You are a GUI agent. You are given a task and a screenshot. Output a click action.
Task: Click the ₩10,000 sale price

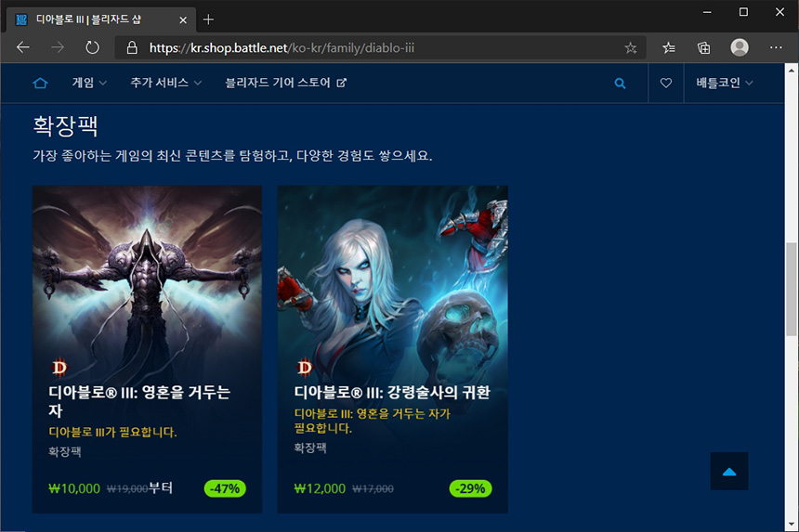[74, 488]
